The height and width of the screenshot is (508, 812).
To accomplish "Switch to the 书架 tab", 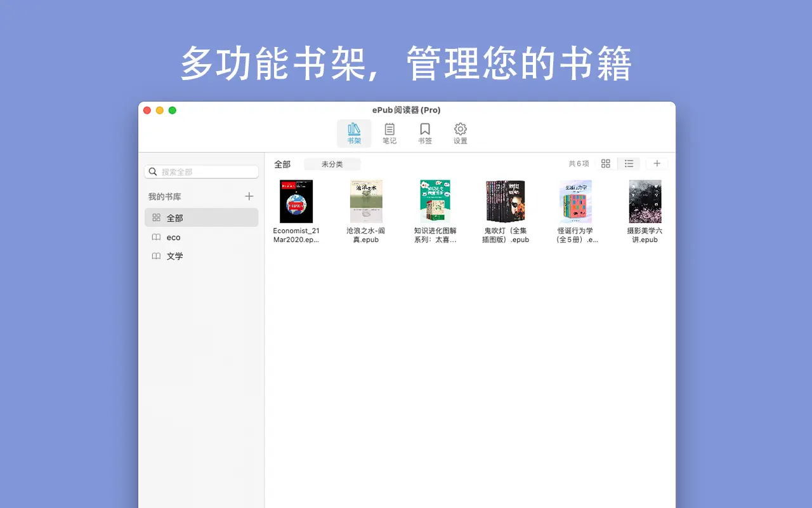I will 354,133.
